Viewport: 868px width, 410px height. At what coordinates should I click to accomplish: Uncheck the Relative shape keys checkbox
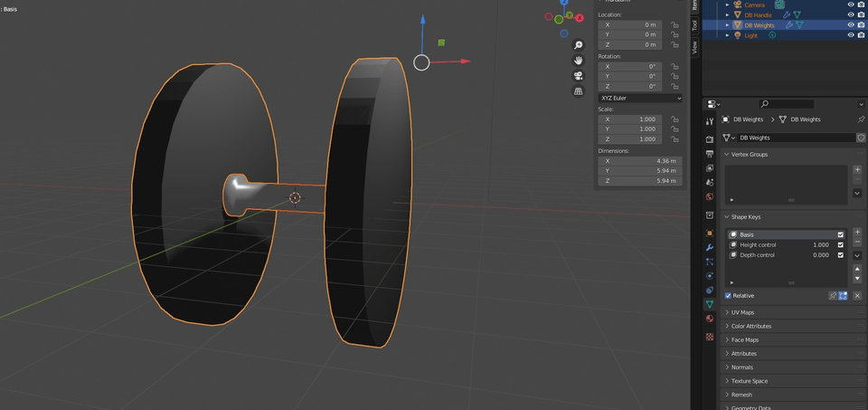(x=729, y=296)
